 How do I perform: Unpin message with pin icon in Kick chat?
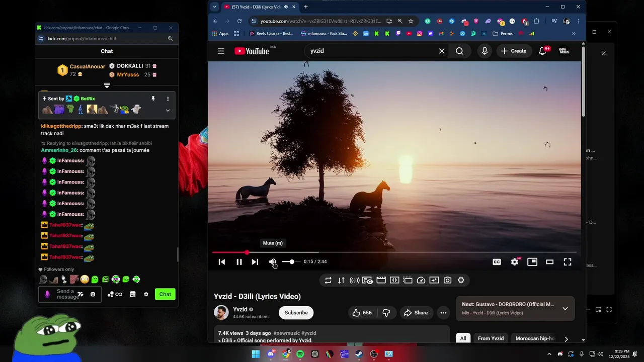(x=153, y=99)
